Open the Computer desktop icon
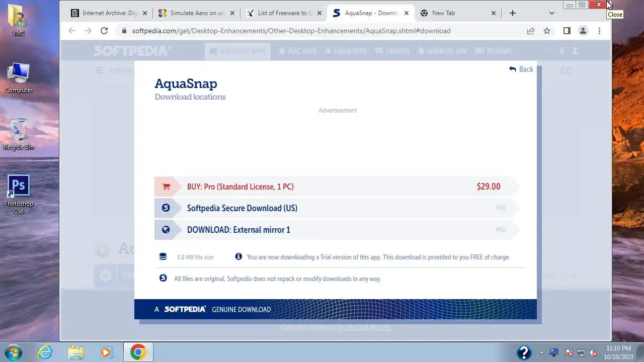 coord(18,78)
